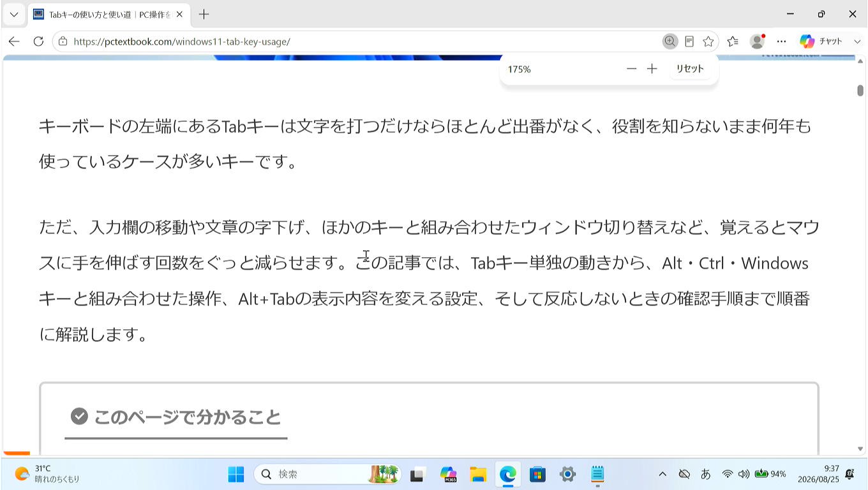Close the Tabキーの使い方 tab
This screenshot has height=490, width=868.
179,14
